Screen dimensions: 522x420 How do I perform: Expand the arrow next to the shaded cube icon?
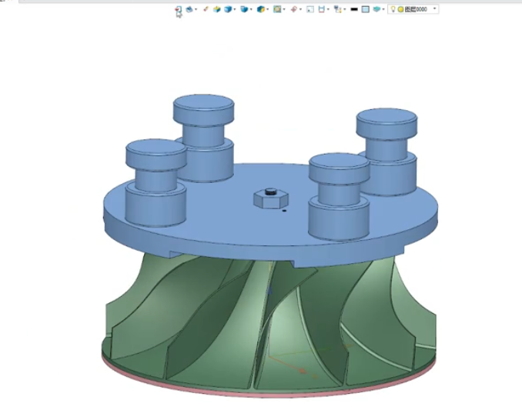coord(235,9)
